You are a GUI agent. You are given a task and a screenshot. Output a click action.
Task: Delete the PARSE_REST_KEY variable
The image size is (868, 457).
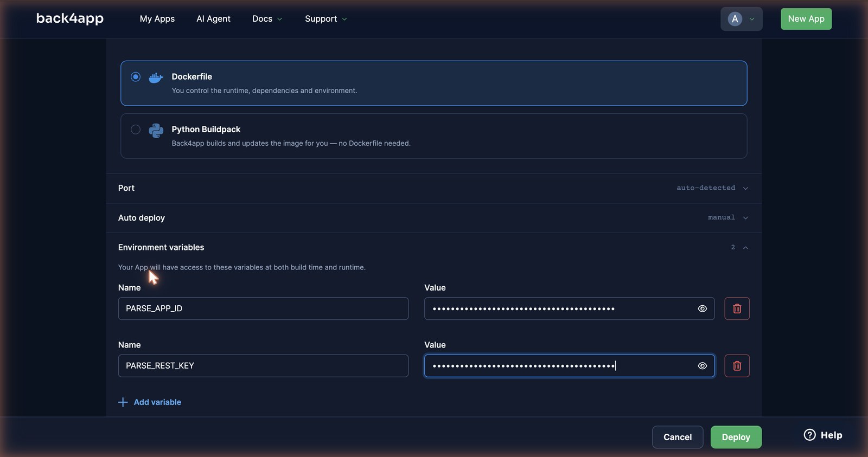coord(737,366)
